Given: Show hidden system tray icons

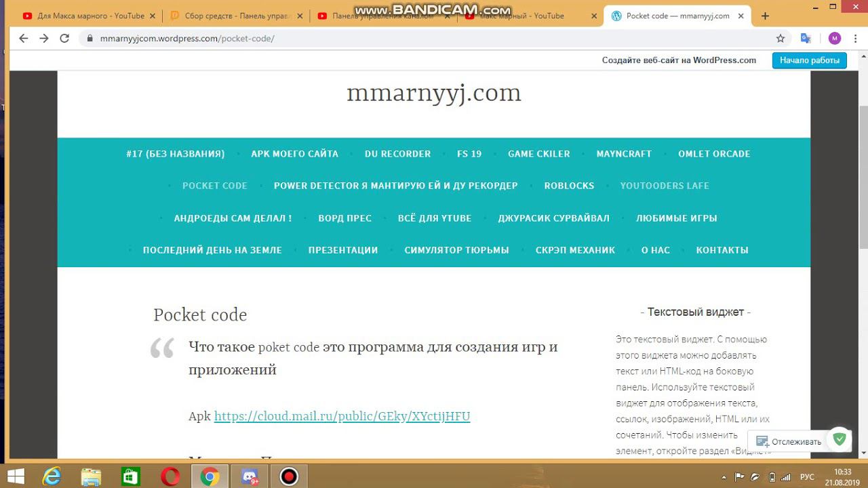Looking at the screenshot, I should pos(722,476).
